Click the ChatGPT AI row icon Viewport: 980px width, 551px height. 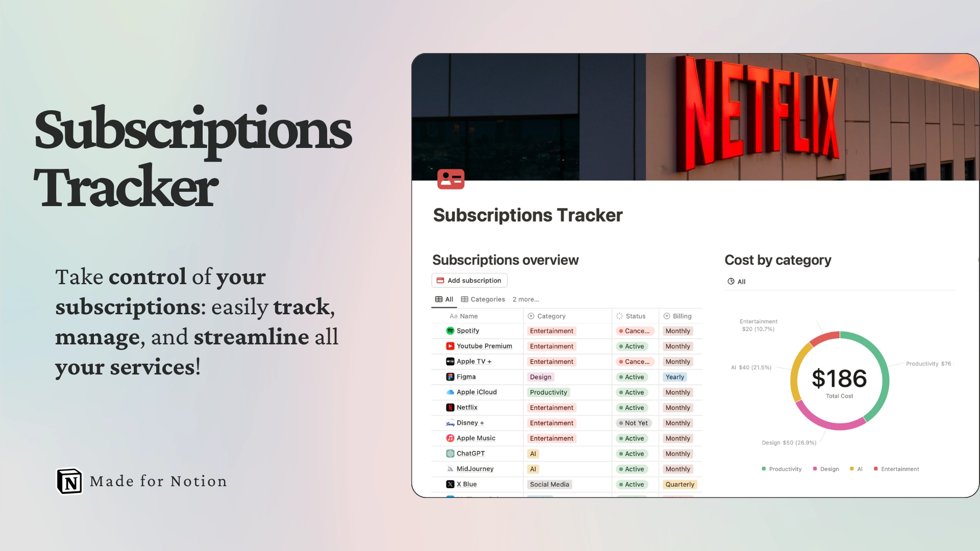(x=450, y=454)
